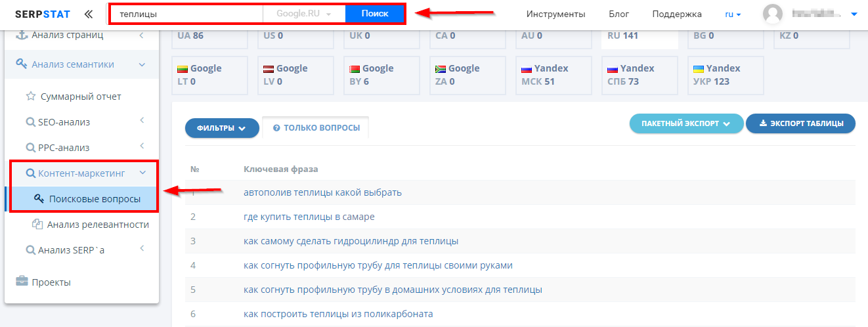Select the US 0 database card
This screenshot has height=327, width=868.
[295, 38]
